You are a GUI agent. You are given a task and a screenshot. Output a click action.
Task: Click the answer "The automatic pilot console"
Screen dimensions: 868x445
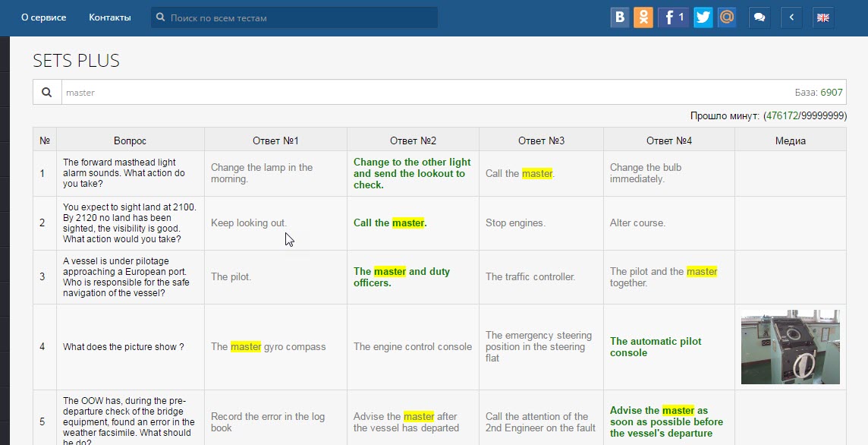(x=656, y=347)
